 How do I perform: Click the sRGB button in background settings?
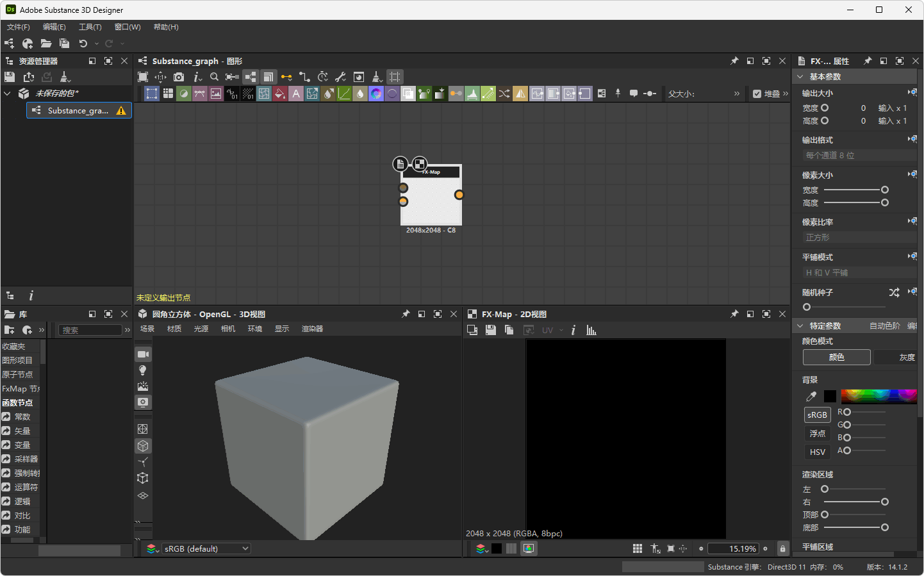click(x=817, y=415)
